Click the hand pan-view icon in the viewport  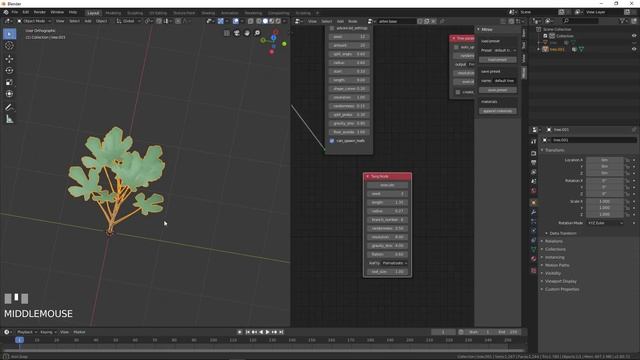click(247, 33)
